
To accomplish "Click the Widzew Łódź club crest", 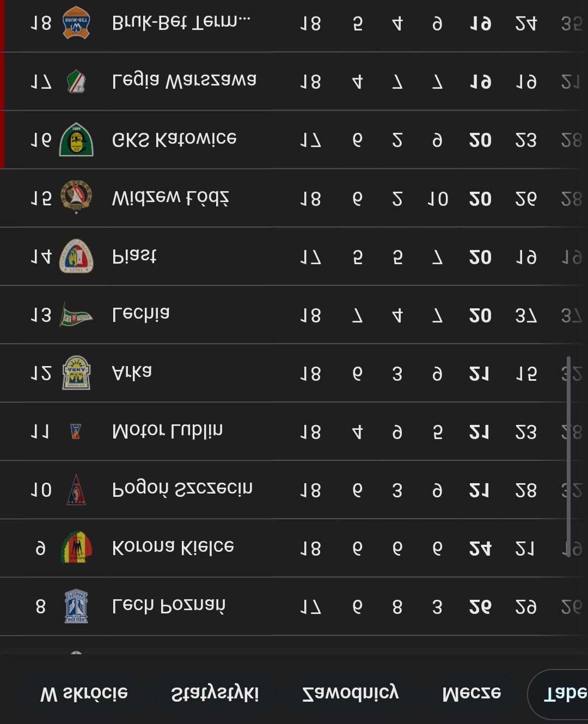I will pyautogui.click(x=76, y=197).
